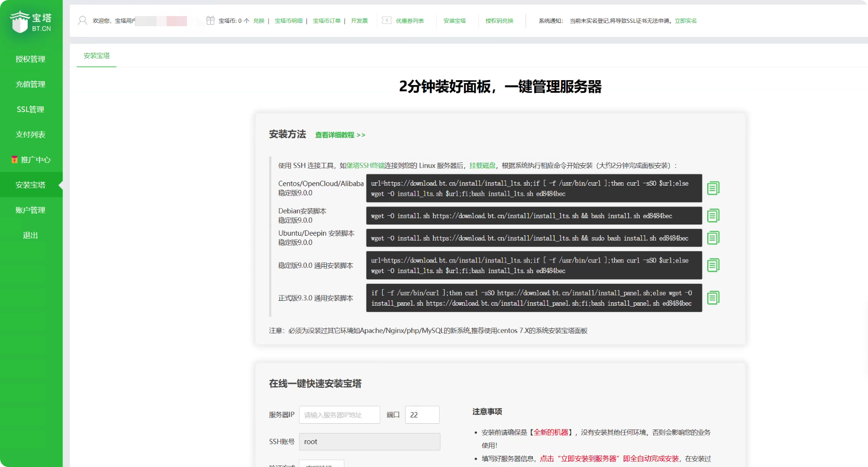Click the Centos install command code box
Viewport: 868px width, 467px height.
coord(534,188)
